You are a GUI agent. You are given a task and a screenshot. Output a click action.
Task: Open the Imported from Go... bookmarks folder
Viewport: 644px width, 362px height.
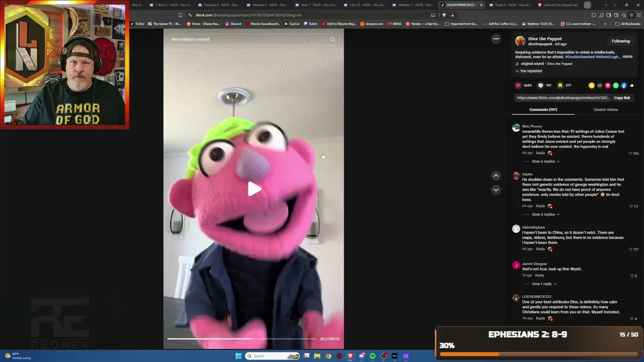pyautogui.click(x=461, y=24)
